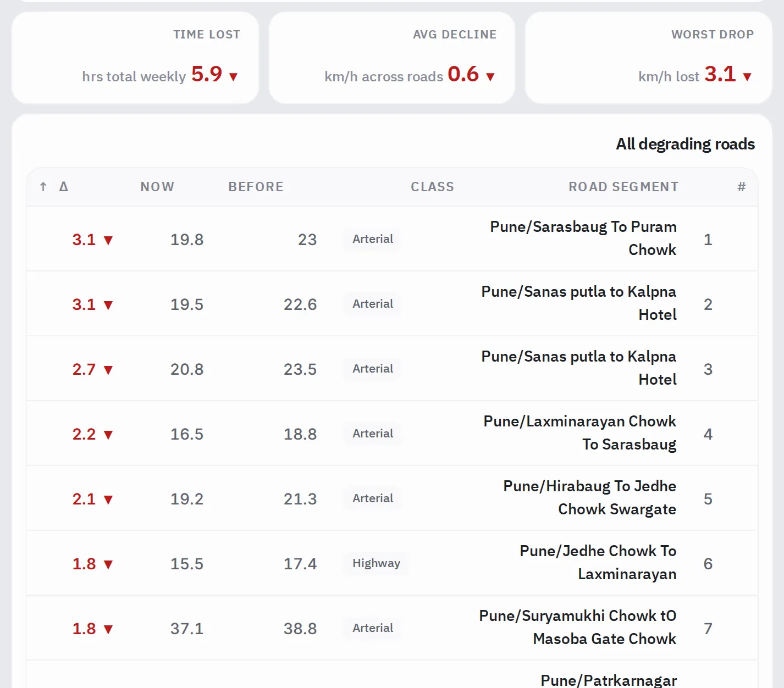Select the Pune/Sarasbaug To Puram Chowk road
784x688 pixels.
point(583,238)
